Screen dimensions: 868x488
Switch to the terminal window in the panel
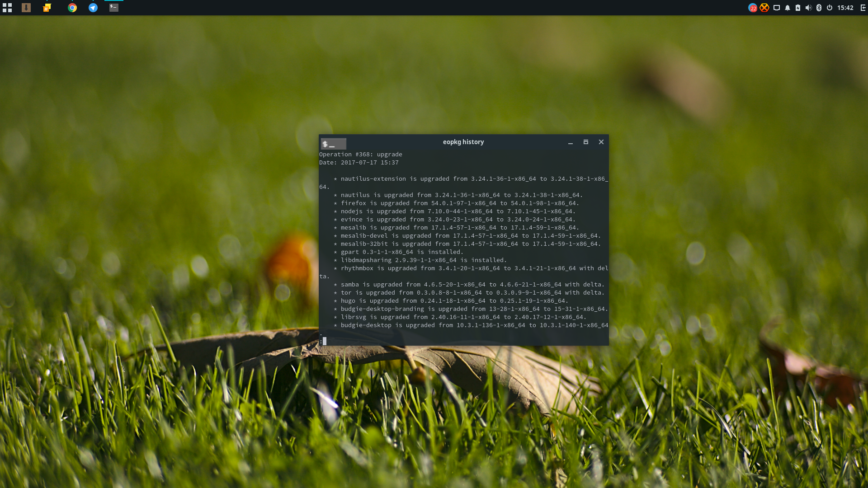point(114,8)
